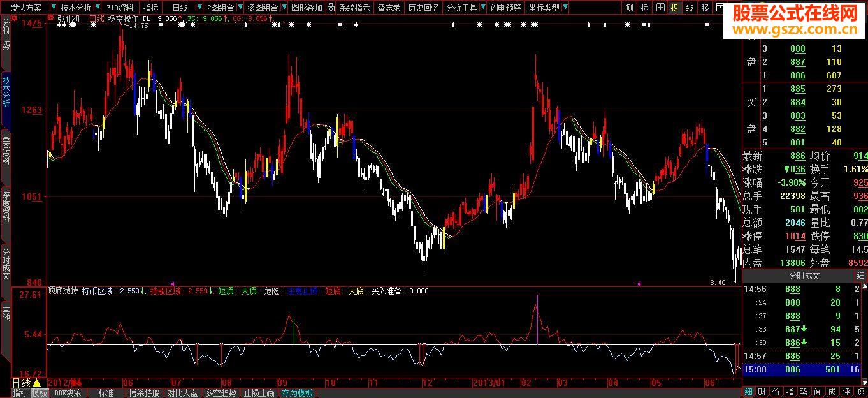Click the 标 mark tool icon
The image size is (868, 398).
pos(645,8)
